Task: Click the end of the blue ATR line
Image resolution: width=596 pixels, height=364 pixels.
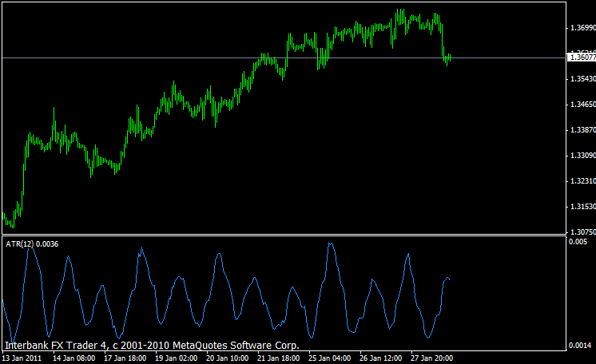Action: (449, 279)
